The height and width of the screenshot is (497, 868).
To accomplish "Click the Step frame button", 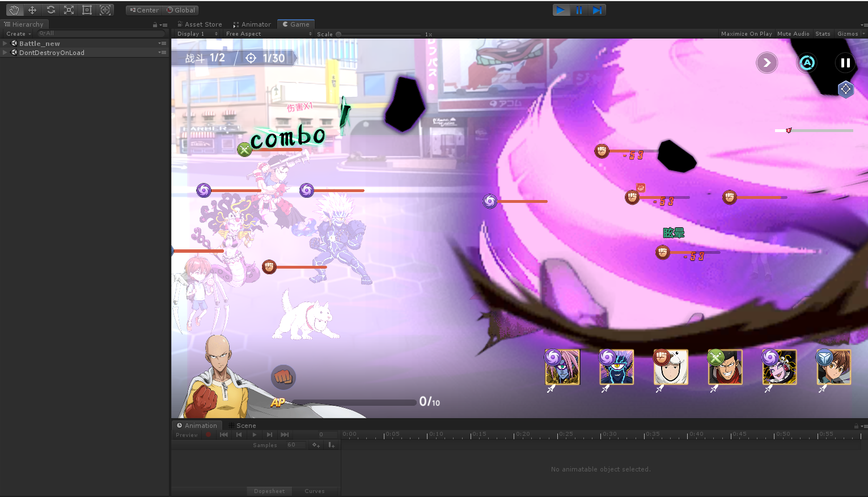I will pyautogui.click(x=597, y=10).
